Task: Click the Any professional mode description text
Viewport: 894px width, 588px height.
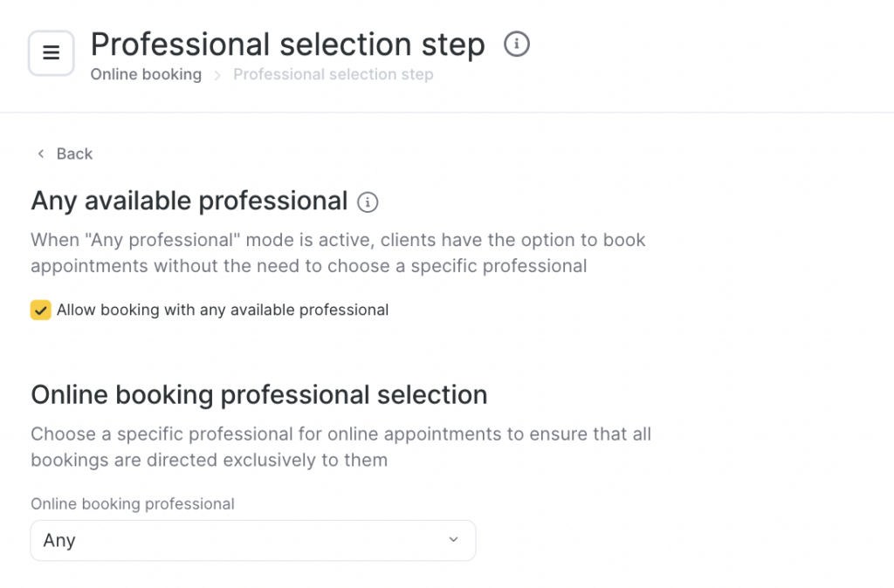Action: (338, 252)
